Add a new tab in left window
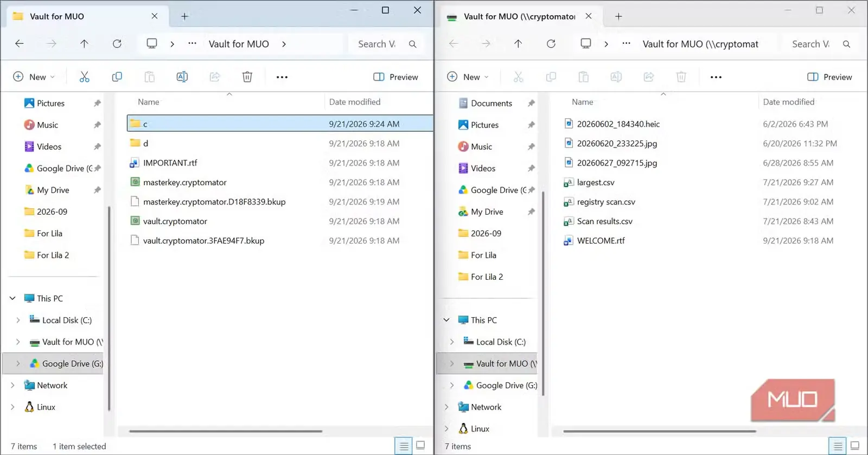868x455 pixels. [184, 16]
